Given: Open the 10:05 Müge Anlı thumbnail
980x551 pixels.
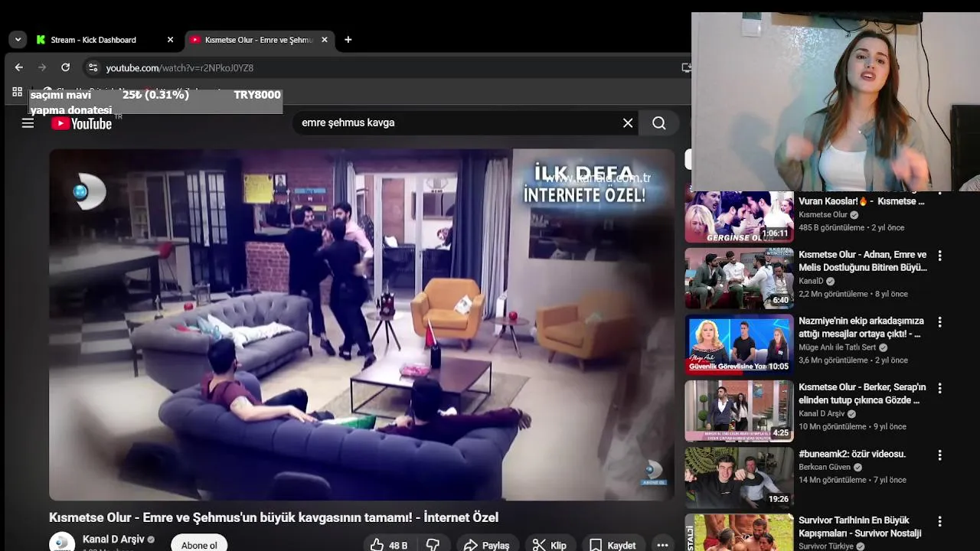Looking at the screenshot, I should pyautogui.click(x=739, y=344).
